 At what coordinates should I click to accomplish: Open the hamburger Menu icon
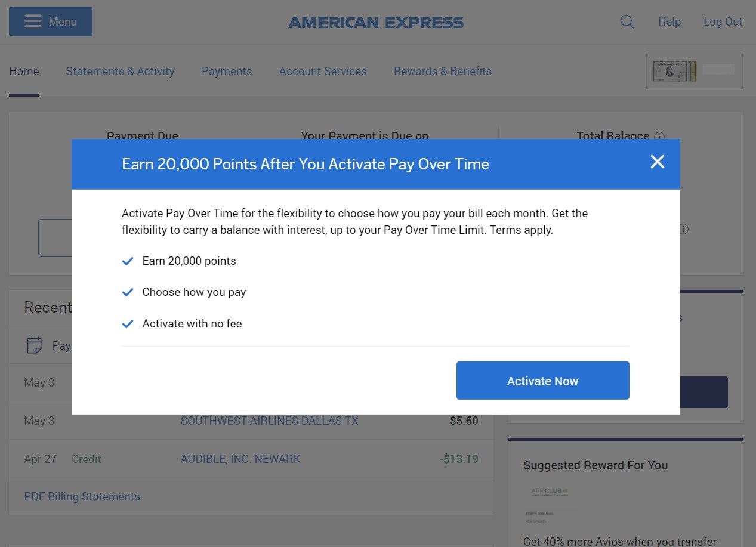(33, 21)
